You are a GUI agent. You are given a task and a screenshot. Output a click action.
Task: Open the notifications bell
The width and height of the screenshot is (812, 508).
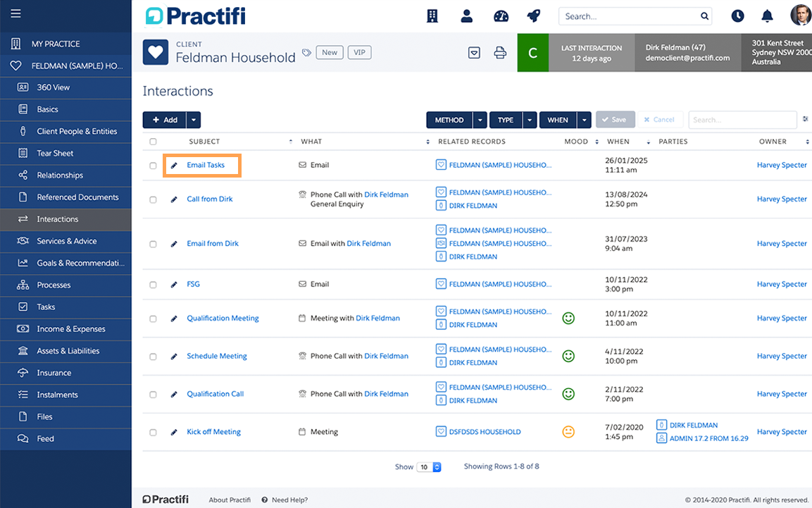pos(767,16)
